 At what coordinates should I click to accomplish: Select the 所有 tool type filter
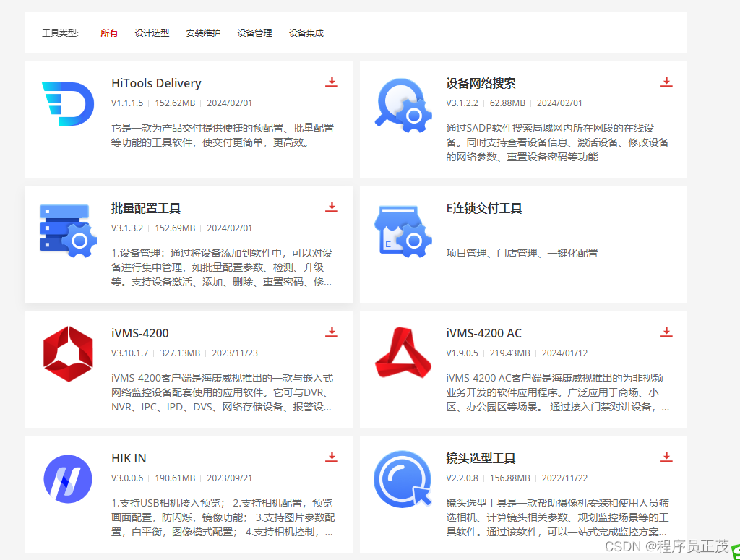click(x=109, y=33)
